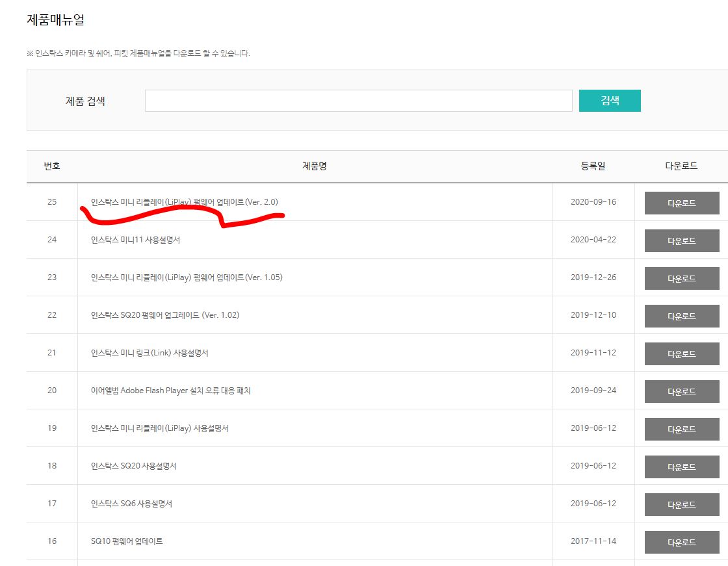The width and height of the screenshot is (728, 566).
Task: Click the 번호 column header
Action: pyautogui.click(x=52, y=166)
